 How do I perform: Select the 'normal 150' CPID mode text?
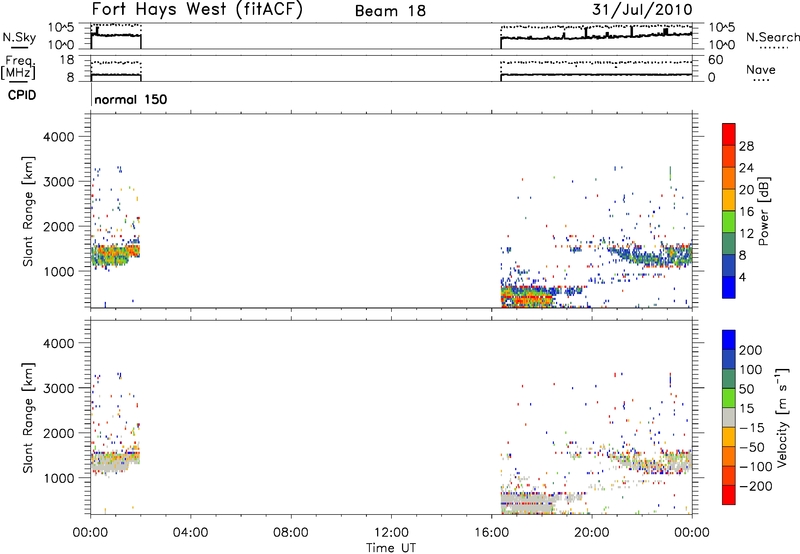[x=131, y=99]
